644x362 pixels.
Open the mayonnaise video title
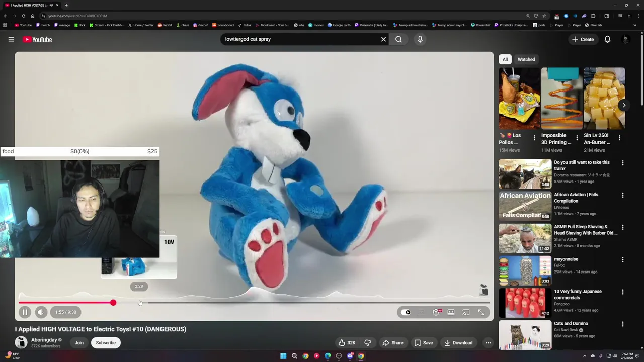tap(566, 259)
